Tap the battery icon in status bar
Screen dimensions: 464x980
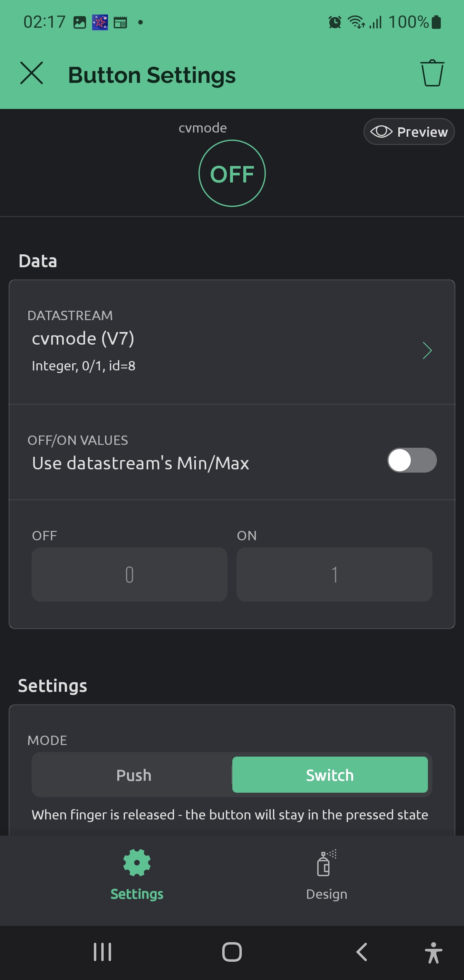[x=437, y=22]
